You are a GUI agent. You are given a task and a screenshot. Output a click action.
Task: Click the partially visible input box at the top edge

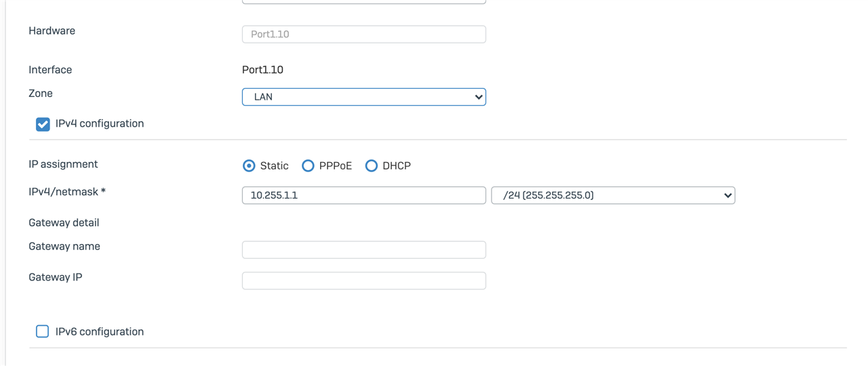pyautogui.click(x=363, y=2)
